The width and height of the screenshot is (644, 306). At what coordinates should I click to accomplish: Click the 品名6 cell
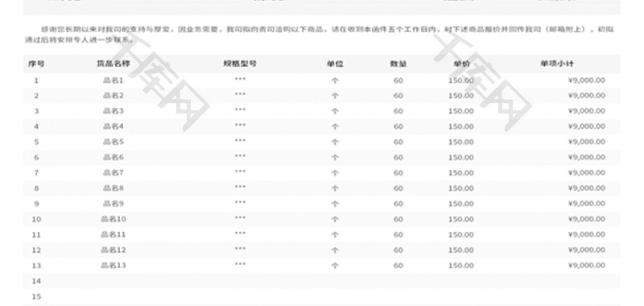click(x=114, y=157)
